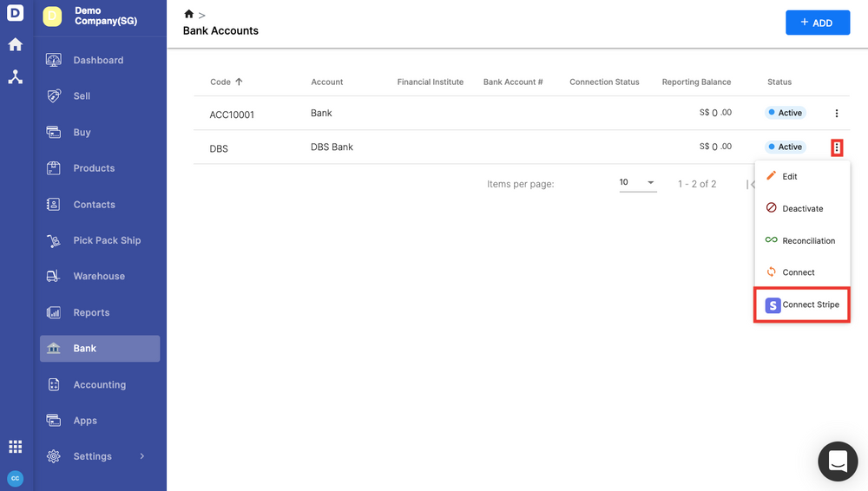This screenshot has height=491, width=868.
Task: Click the ADD button
Action: coord(817,23)
